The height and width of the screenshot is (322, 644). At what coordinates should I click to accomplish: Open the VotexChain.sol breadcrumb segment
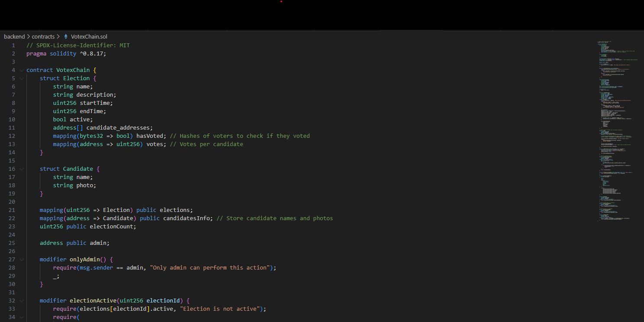click(89, 37)
